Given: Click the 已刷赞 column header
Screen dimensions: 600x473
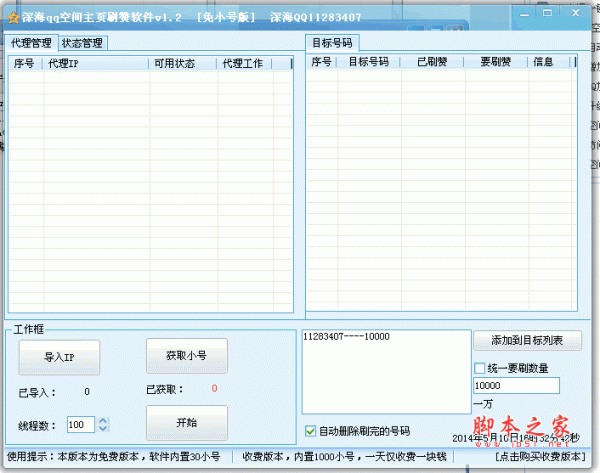Looking at the screenshot, I should (x=432, y=62).
